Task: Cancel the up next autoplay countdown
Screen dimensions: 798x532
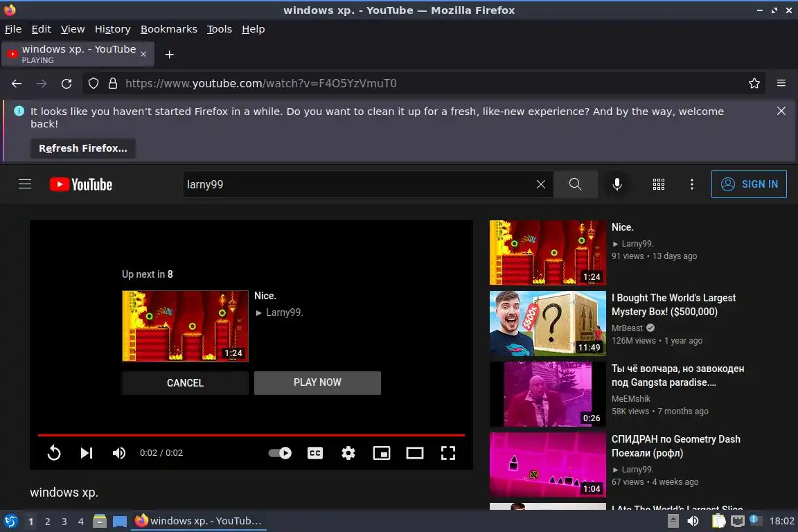Action: coord(185,383)
